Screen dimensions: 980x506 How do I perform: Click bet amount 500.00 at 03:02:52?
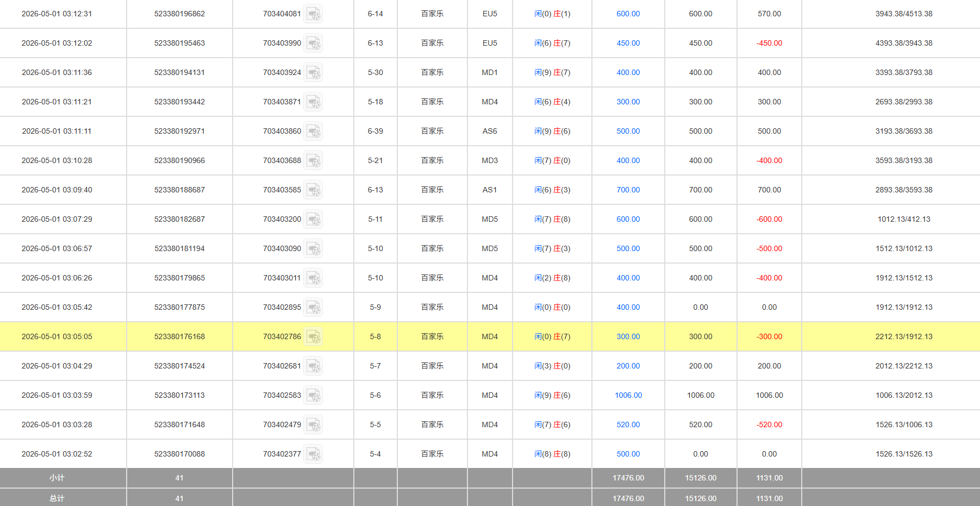pos(628,454)
